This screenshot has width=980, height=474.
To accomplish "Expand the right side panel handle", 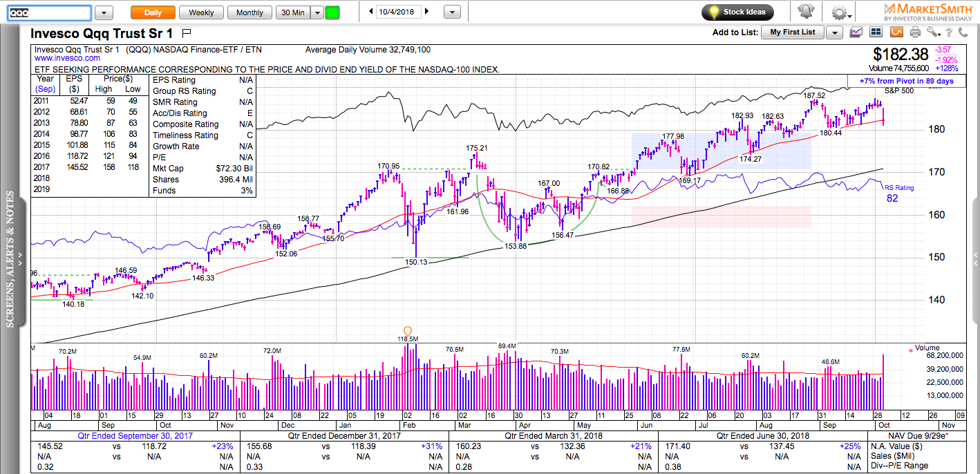I will [975, 263].
